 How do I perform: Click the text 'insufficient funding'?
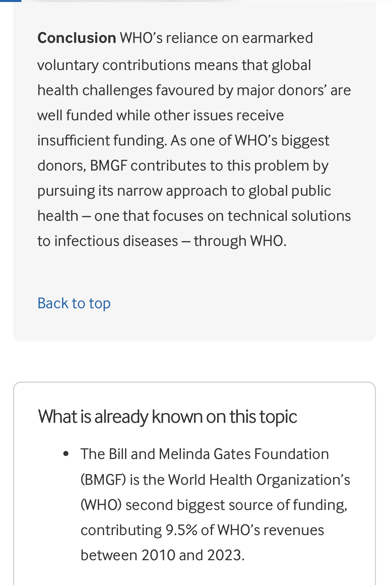pos(102,140)
